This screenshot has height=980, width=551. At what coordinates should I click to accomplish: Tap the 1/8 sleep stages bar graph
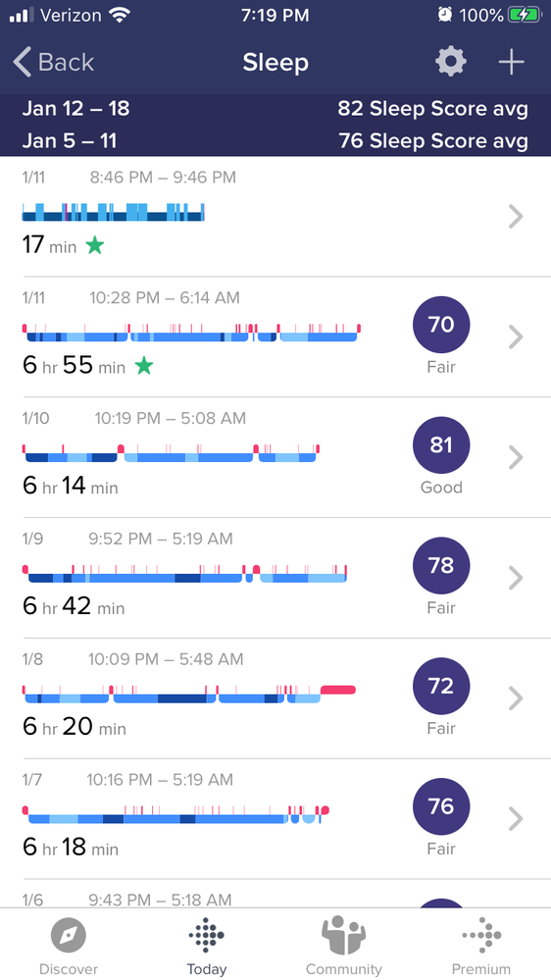click(189, 694)
